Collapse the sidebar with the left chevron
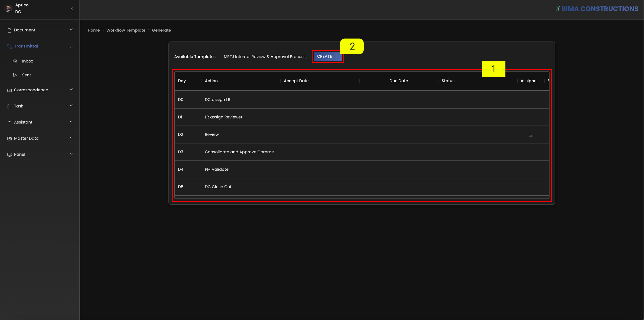The height and width of the screenshot is (320, 644). click(72, 8)
